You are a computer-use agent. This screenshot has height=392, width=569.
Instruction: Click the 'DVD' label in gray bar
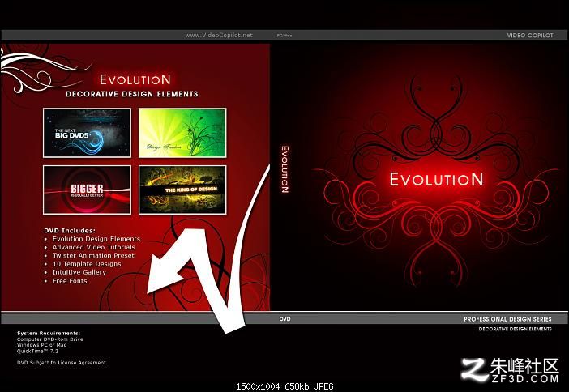[284, 319]
